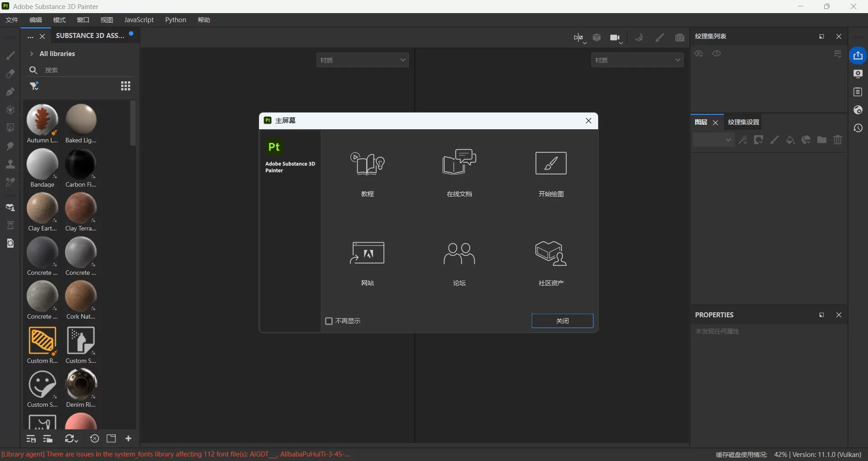Click the delete layer trash icon
The height and width of the screenshot is (461, 868).
[838, 140]
